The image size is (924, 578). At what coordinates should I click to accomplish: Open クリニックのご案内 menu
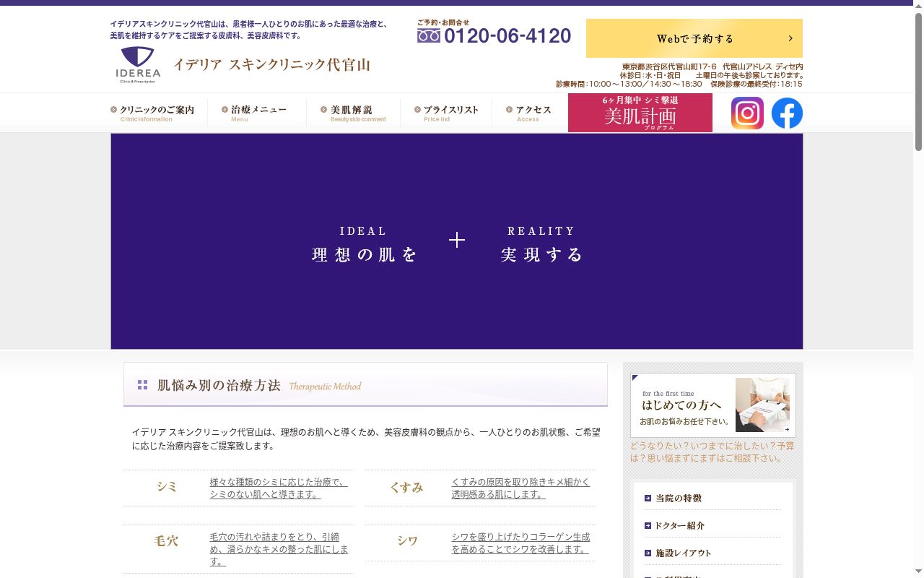pyautogui.click(x=152, y=113)
